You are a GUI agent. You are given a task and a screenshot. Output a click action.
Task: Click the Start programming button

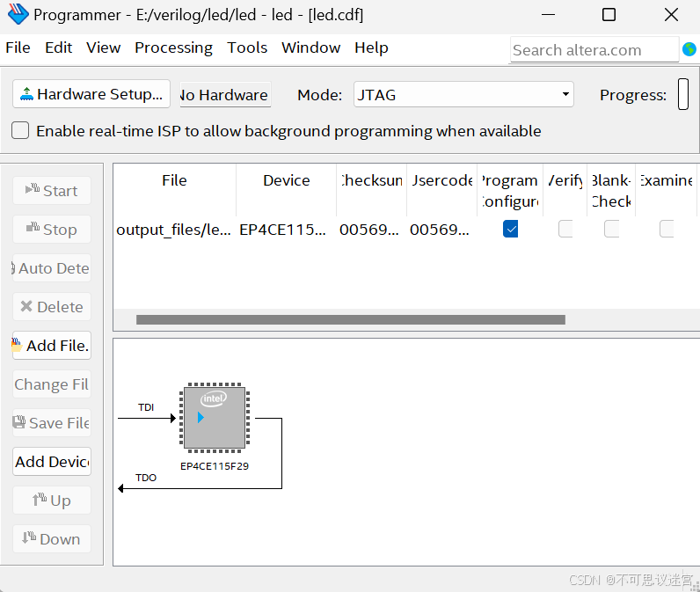tap(52, 191)
